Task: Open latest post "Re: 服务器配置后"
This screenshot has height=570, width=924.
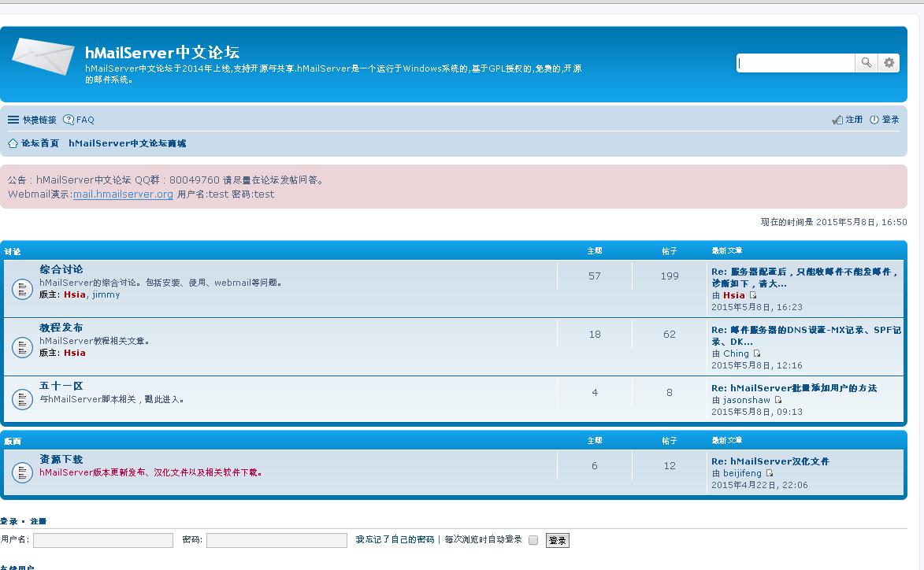Action: (x=805, y=277)
